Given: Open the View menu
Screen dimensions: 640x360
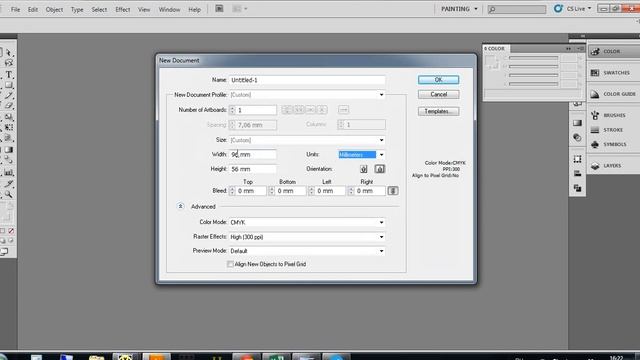Looking at the screenshot, I should pyautogui.click(x=144, y=9).
